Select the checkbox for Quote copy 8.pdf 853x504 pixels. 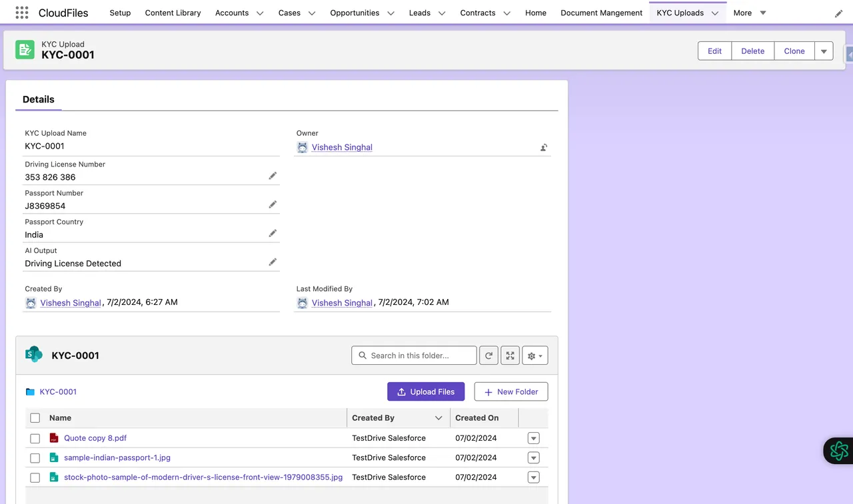(x=35, y=438)
